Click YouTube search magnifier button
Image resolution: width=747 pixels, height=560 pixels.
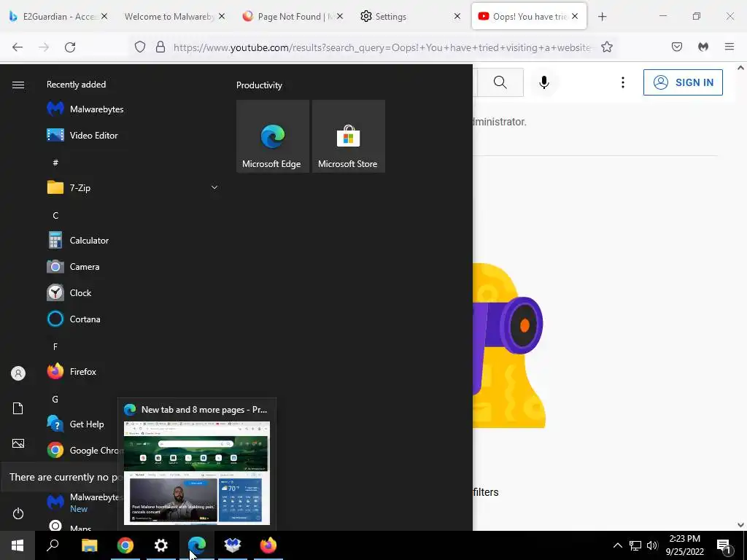click(500, 82)
